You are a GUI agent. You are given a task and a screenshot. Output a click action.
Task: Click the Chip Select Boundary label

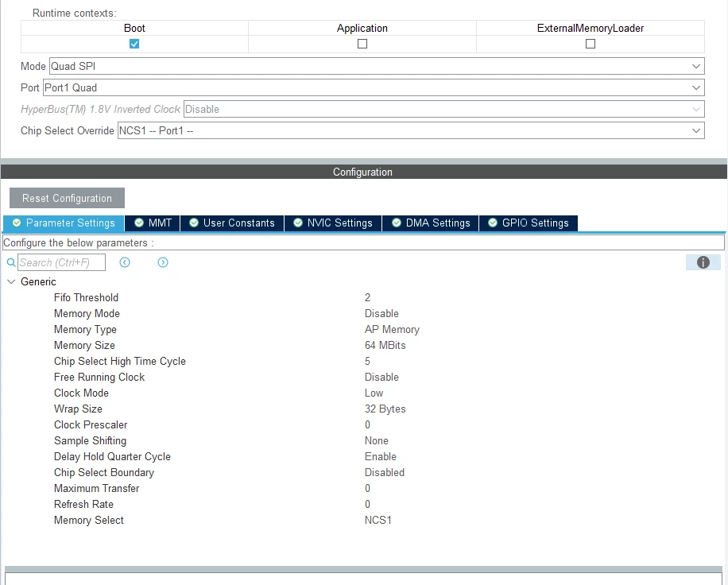[103, 472]
